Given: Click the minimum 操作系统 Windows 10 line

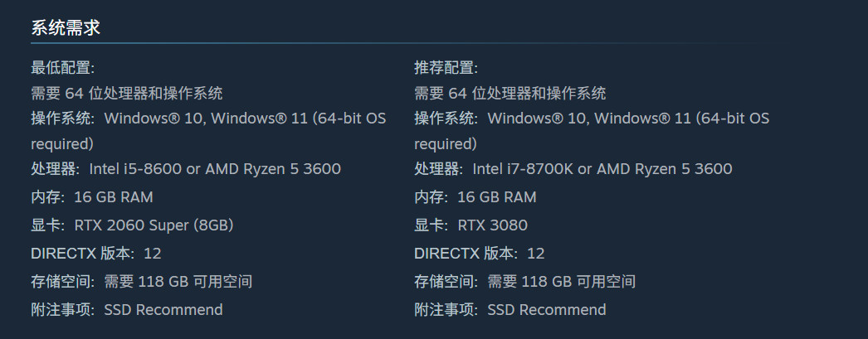Looking at the screenshot, I should pos(208,119).
